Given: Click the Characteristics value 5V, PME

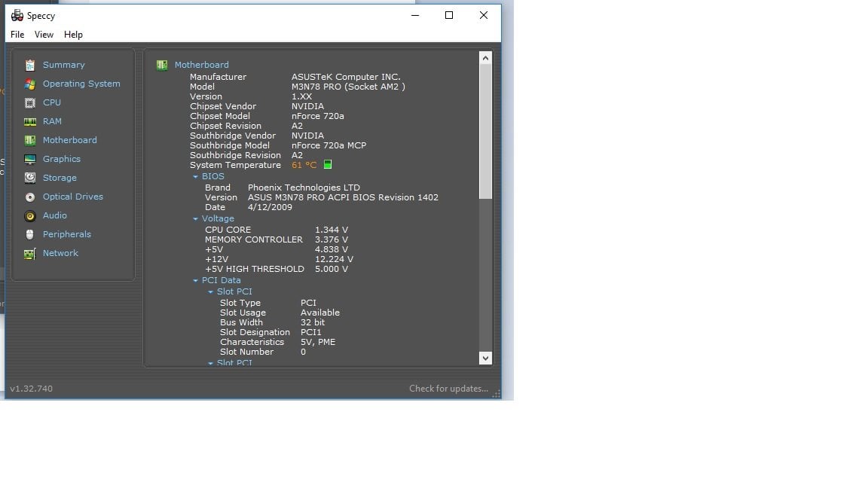Looking at the screenshot, I should coord(318,342).
